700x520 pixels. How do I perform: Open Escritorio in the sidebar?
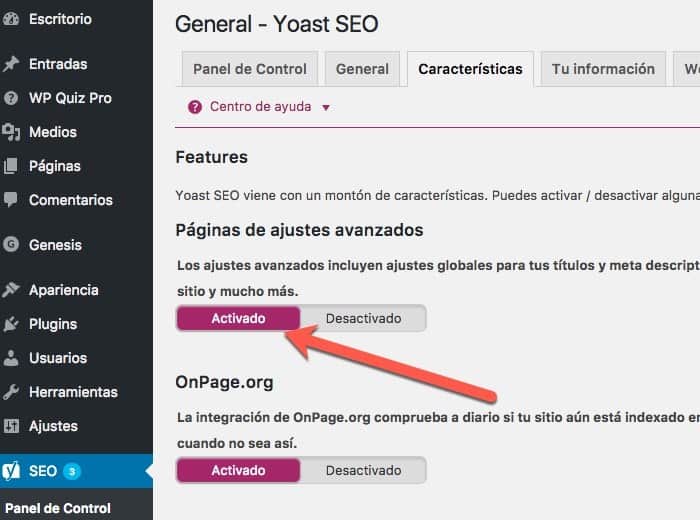pos(60,19)
